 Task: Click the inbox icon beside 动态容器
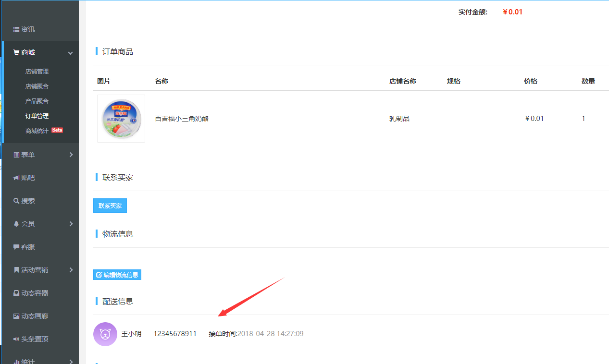point(16,293)
